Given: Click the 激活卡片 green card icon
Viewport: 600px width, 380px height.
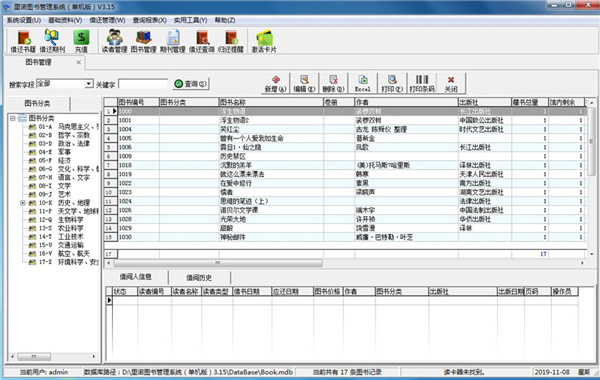Looking at the screenshot, I should pos(264,41).
